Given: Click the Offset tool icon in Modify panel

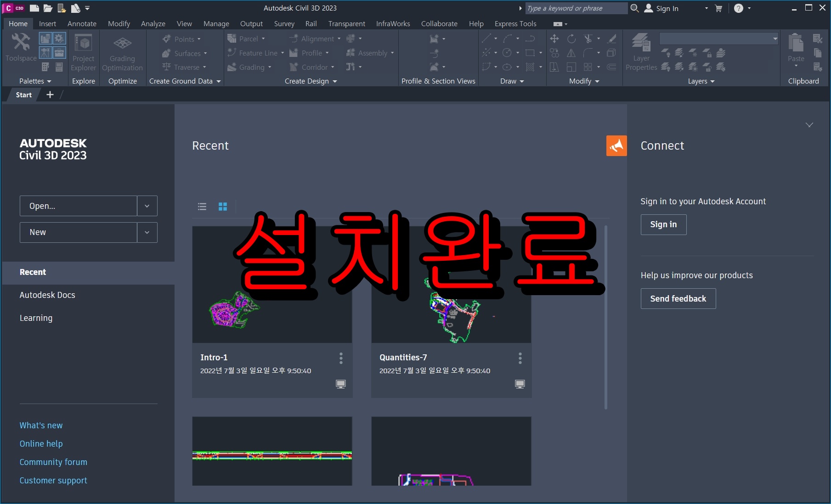Looking at the screenshot, I should click(611, 67).
